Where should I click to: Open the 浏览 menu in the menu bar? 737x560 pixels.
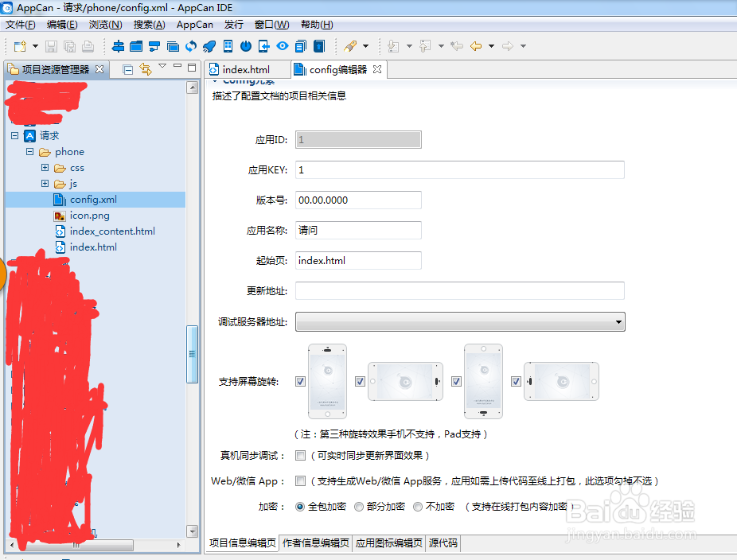pos(104,24)
